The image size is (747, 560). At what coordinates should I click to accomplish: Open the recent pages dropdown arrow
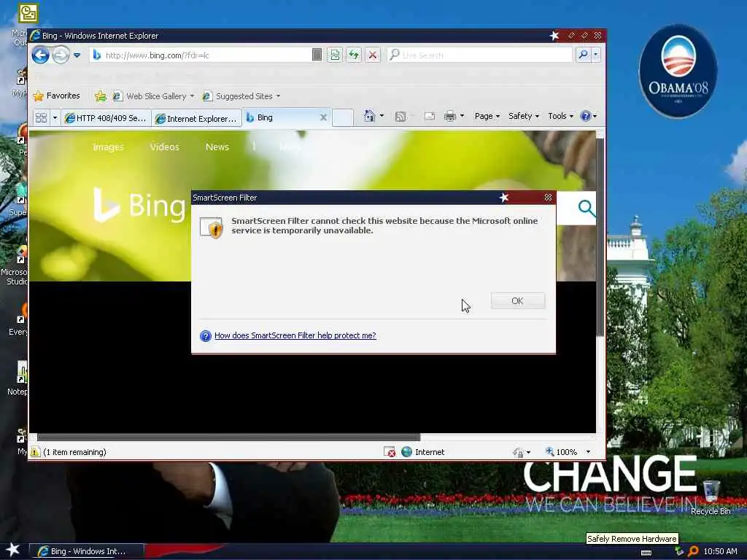[x=77, y=55]
